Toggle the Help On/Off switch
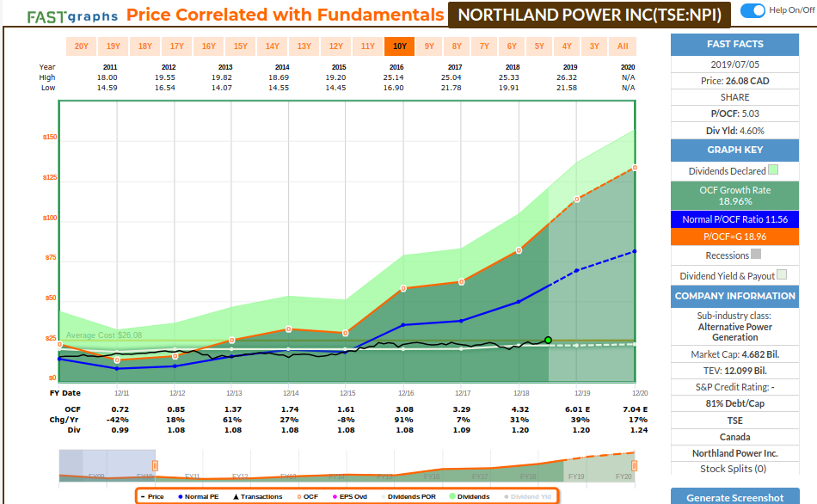This screenshot has width=817, height=504. point(752,10)
